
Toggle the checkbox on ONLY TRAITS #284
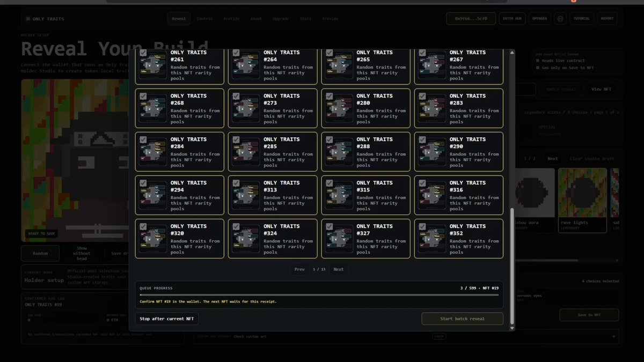[143, 139]
